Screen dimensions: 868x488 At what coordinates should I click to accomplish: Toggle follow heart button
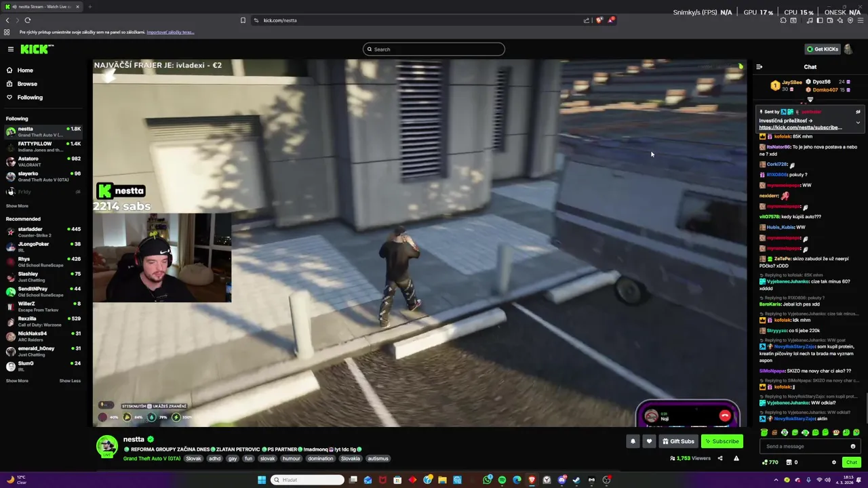(x=649, y=441)
